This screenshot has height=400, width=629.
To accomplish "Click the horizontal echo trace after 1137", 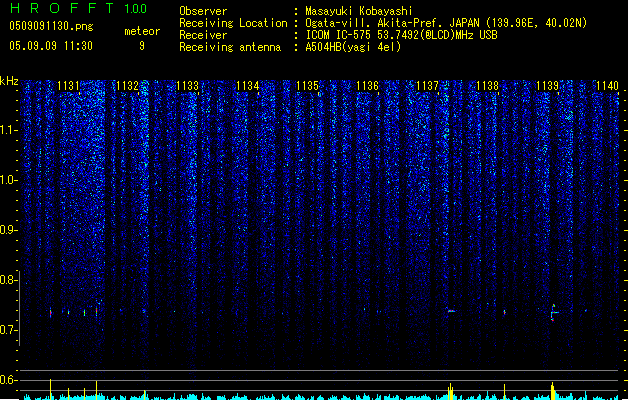I will coord(451,311).
